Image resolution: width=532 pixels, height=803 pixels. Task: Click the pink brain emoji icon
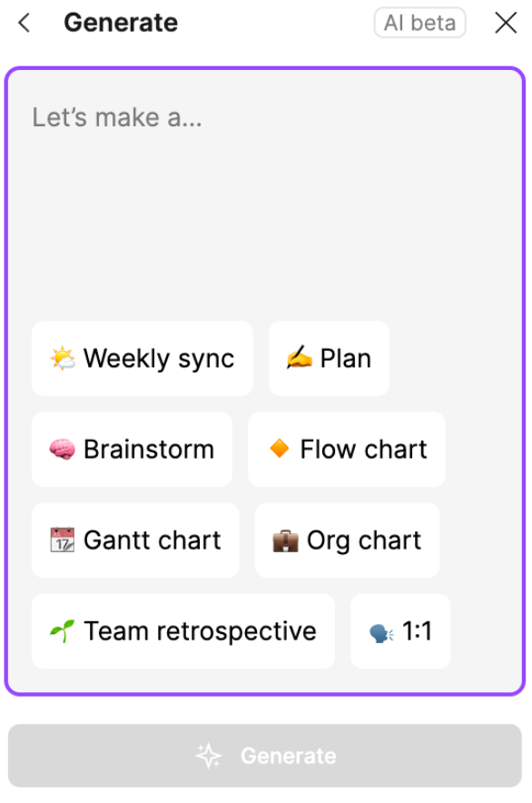coord(63,449)
